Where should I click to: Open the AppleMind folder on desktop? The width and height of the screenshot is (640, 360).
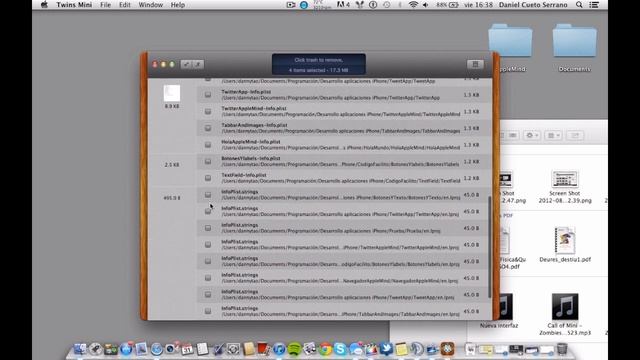[510, 48]
